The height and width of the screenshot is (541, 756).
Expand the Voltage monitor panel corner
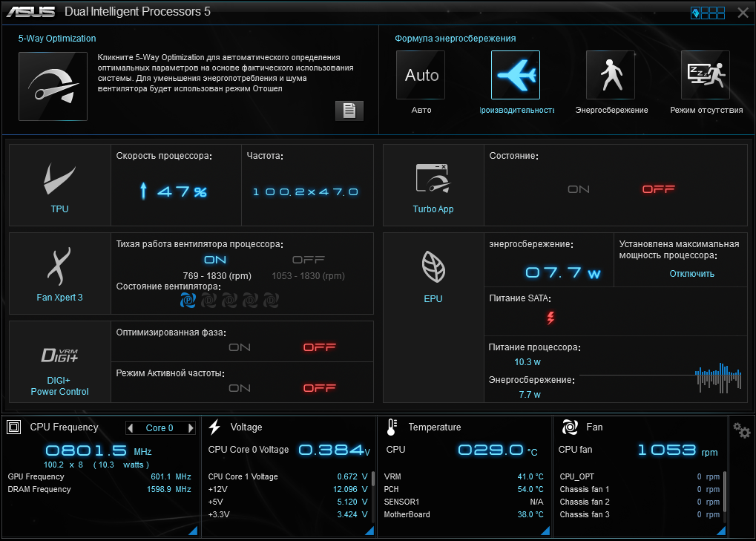(x=369, y=531)
